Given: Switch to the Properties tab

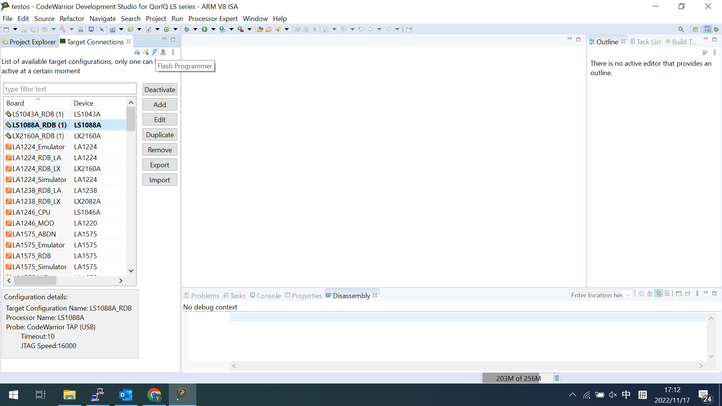Looking at the screenshot, I should click(303, 296).
